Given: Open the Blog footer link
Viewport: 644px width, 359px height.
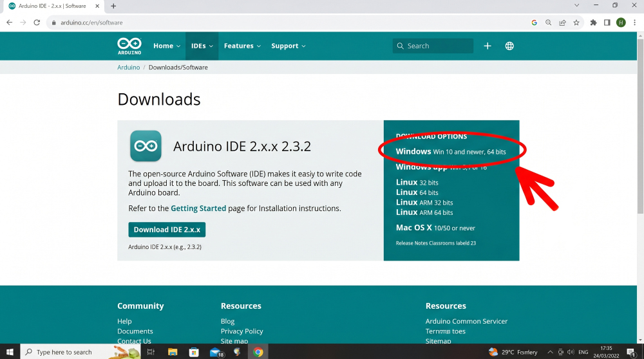Looking at the screenshot, I should [x=227, y=321].
